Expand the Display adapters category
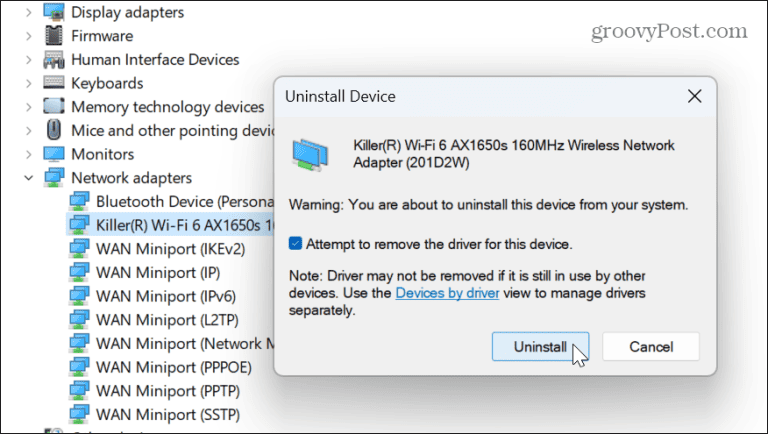Screen dimensions: 768x434 click(27, 11)
